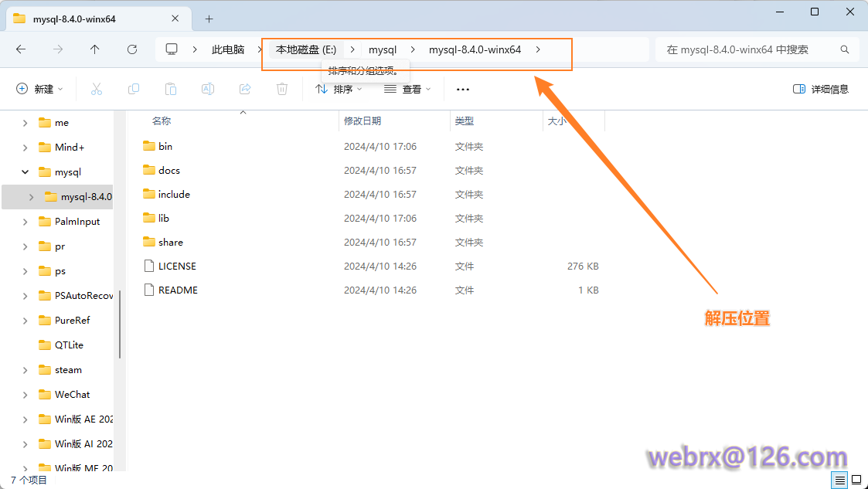The height and width of the screenshot is (489, 868).
Task: Click the forward navigation arrow
Action: click(58, 49)
